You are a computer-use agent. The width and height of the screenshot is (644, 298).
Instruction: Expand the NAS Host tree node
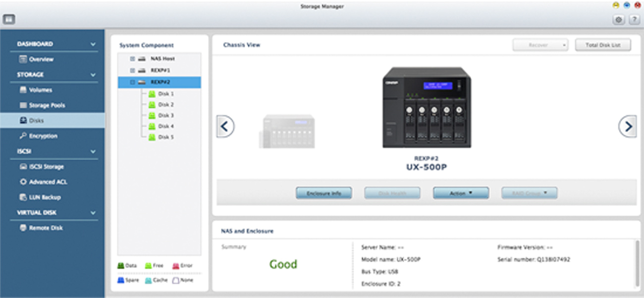coord(132,59)
